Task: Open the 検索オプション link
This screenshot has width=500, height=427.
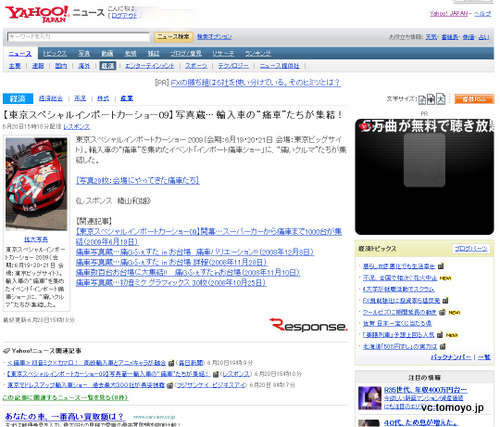Action: click(214, 37)
